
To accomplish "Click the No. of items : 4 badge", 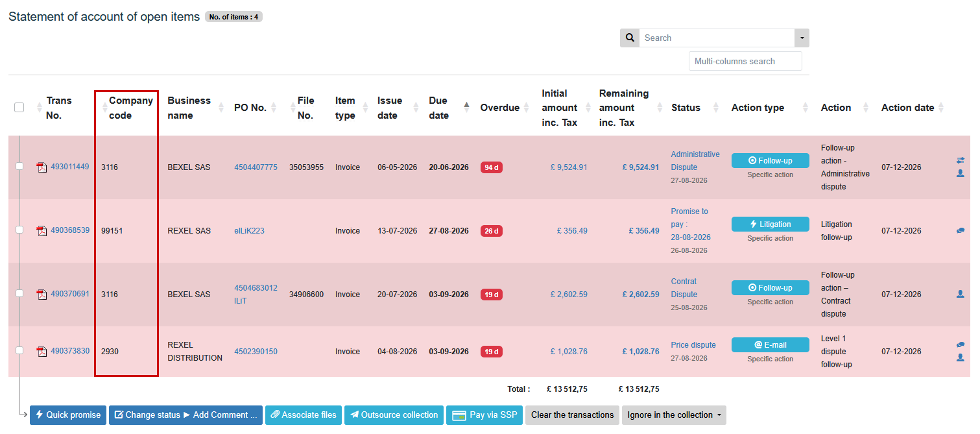I will (x=233, y=17).
